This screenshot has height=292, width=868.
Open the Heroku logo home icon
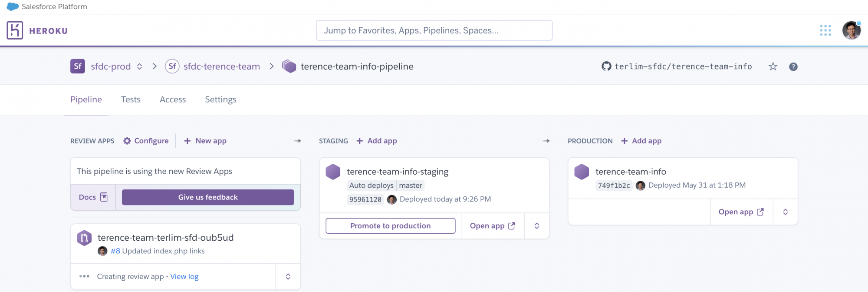click(x=15, y=30)
